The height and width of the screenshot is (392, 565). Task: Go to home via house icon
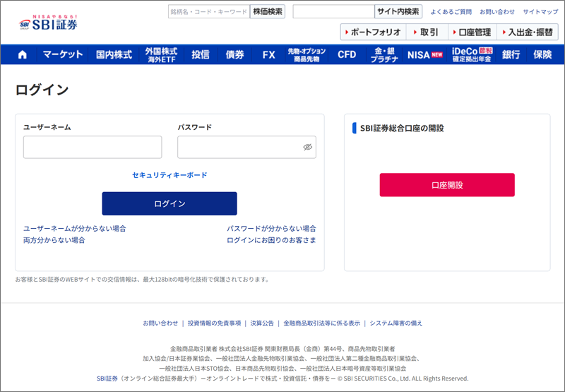(23, 54)
